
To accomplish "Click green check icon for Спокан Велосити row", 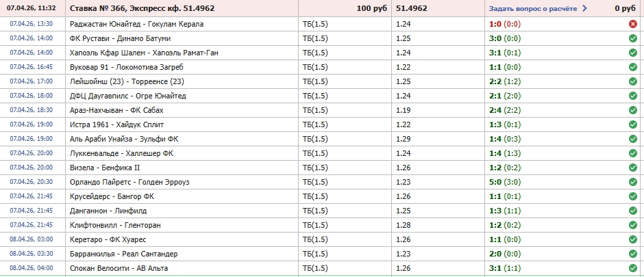I will (633, 268).
